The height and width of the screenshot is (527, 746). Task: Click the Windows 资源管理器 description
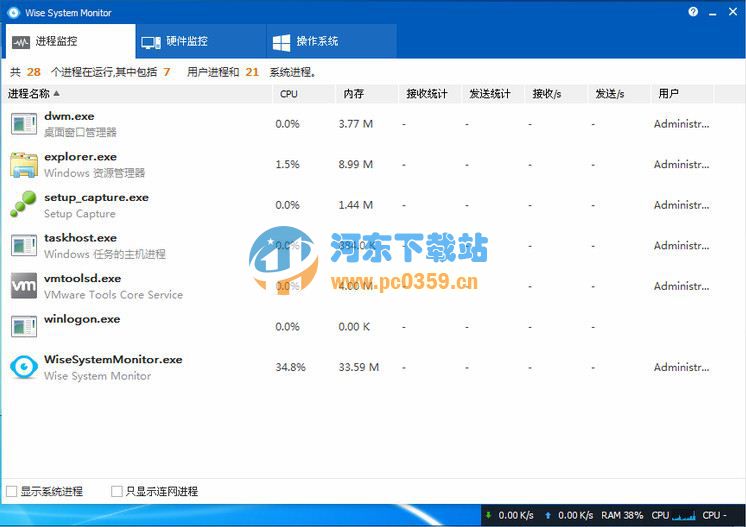[94, 173]
